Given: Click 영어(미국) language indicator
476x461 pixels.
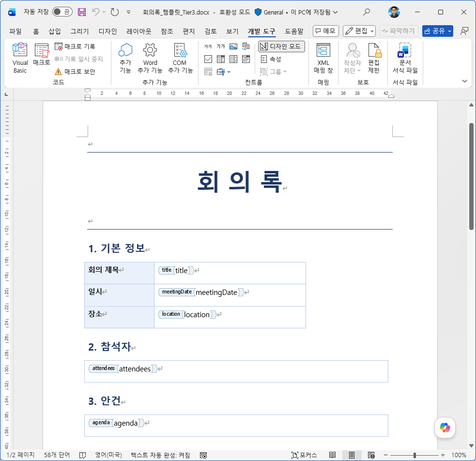Looking at the screenshot, I should (x=108, y=455).
